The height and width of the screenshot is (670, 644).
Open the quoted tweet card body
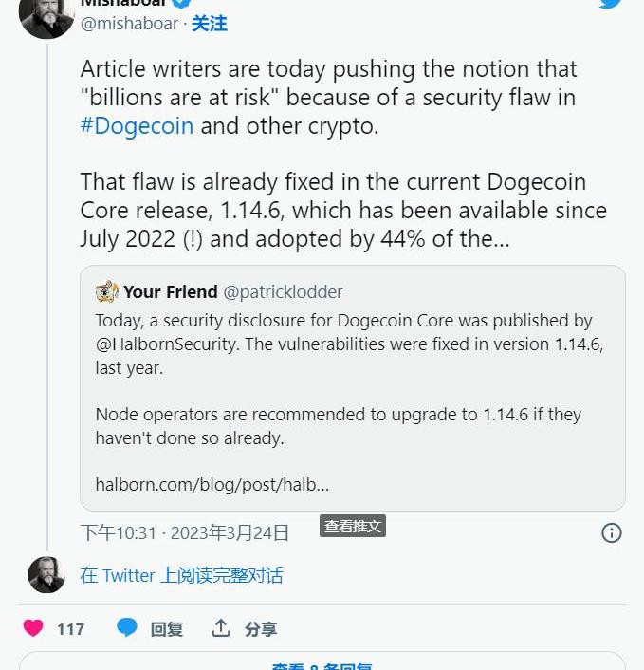(x=353, y=399)
